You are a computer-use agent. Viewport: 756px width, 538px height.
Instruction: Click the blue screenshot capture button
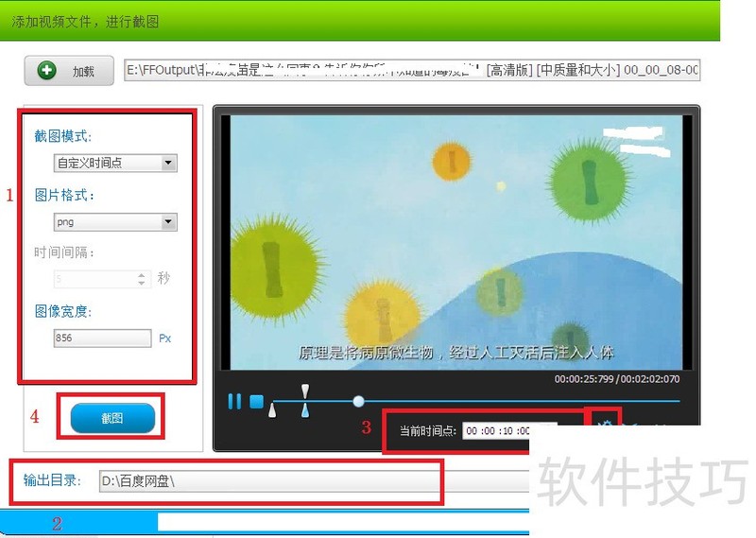pos(112,418)
